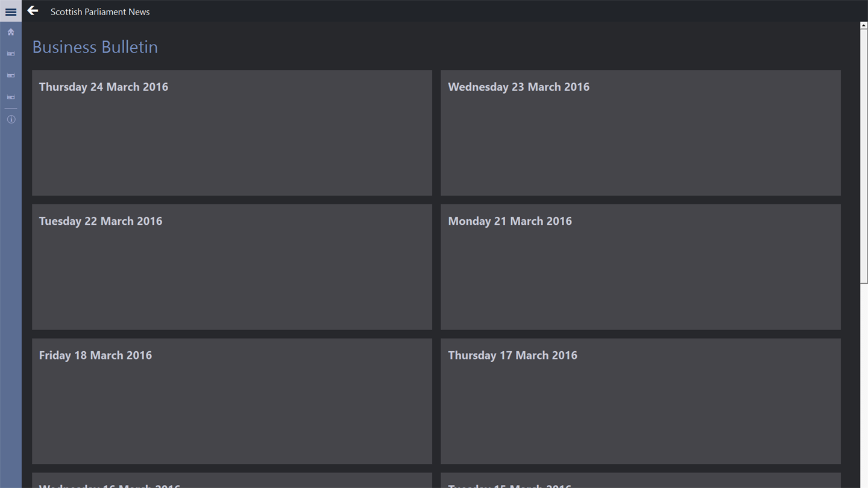Open partially visible Wednesday 16 March bulletin
The height and width of the screenshot is (488, 868).
pyautogui.click(x=232, y=481)
